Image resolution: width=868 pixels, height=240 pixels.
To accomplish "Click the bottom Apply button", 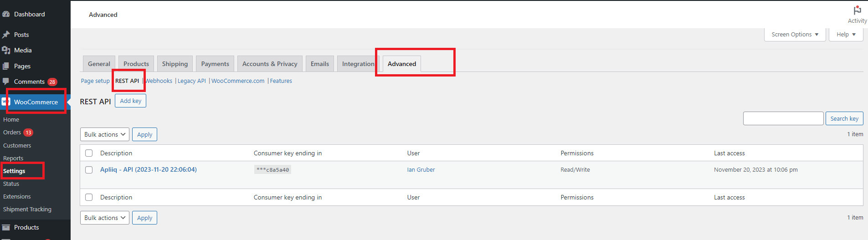I will [144, 218].
